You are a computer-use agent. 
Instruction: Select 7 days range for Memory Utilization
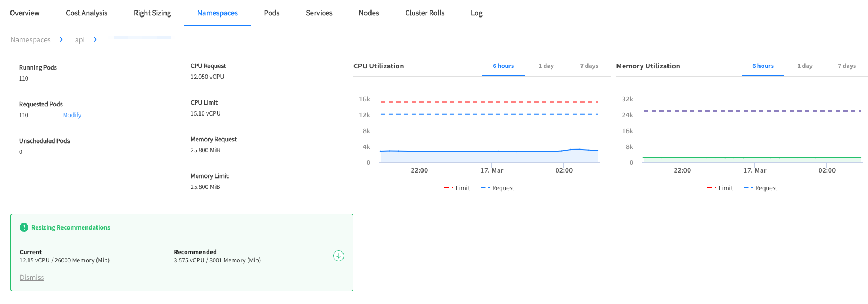pyautogui.click(x=847, y=66)
